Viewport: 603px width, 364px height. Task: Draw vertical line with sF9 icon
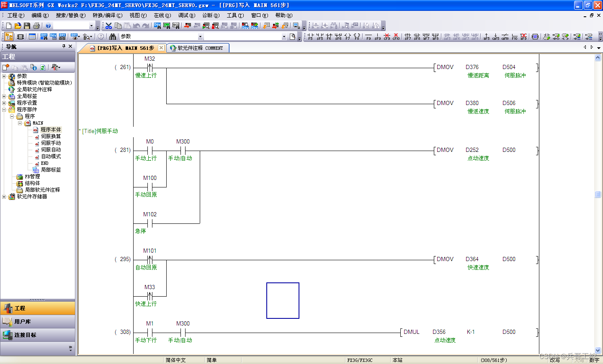click(x=378, y=37)
